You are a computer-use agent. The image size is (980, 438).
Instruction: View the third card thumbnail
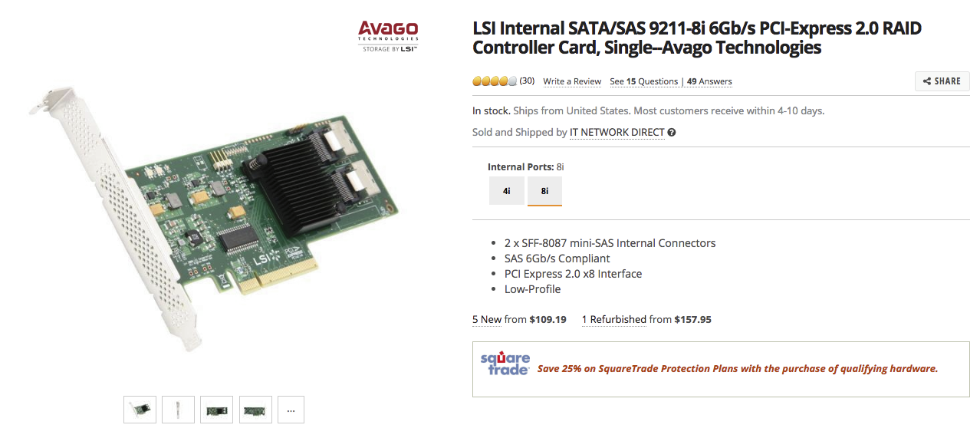click(216, 410)
